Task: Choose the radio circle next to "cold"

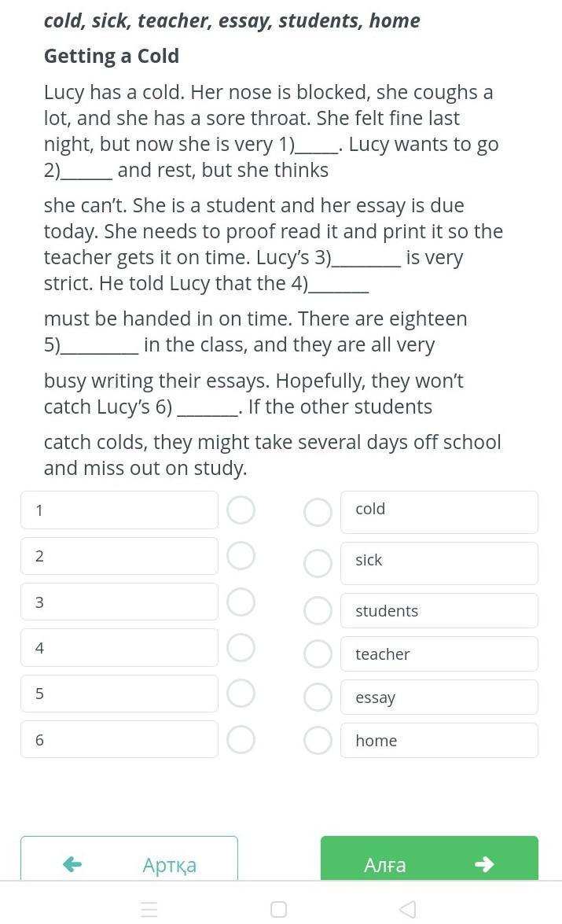Action: pyautogui.click(x=318, y=512)
